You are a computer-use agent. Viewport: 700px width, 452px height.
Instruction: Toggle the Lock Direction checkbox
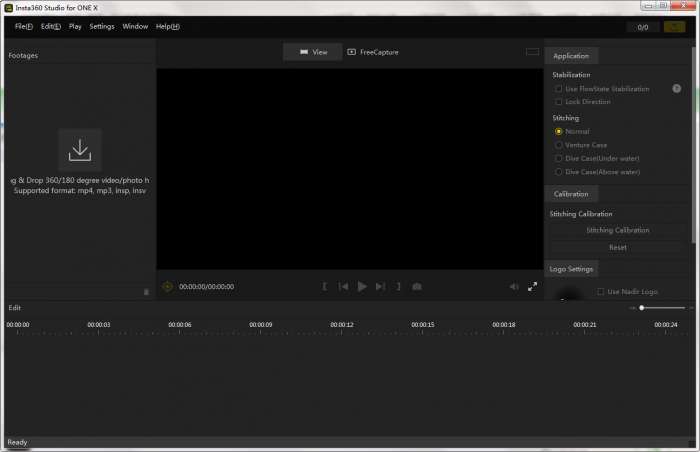pyautogui.click(x=559, y=102)
